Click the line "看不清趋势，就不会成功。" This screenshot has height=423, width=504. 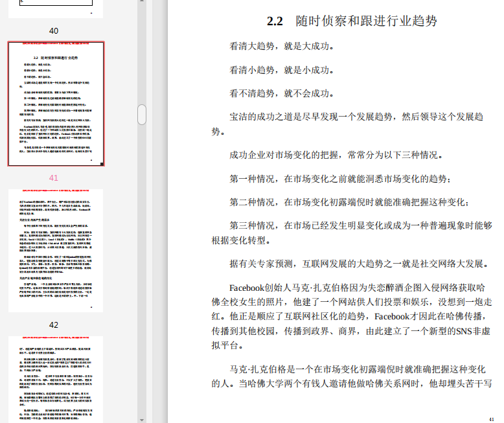click(x=282, y=93)
